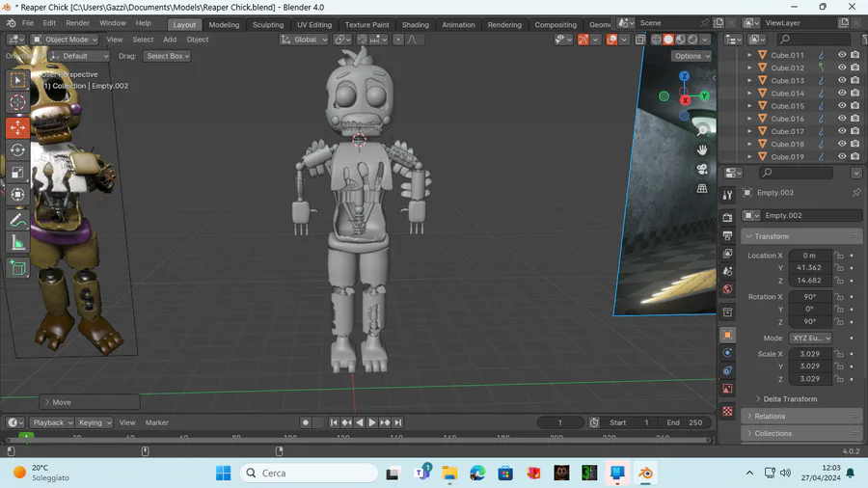Play the animation forward
Image resolution: width=868 pixels, height=488 pixels.
click(x=372, y=422)
